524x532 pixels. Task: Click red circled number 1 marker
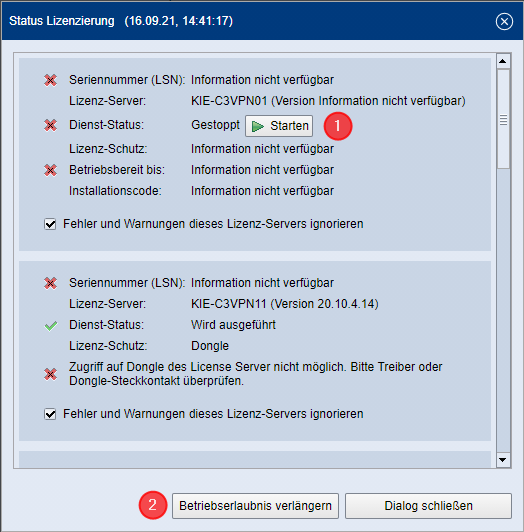coord(338,126)
